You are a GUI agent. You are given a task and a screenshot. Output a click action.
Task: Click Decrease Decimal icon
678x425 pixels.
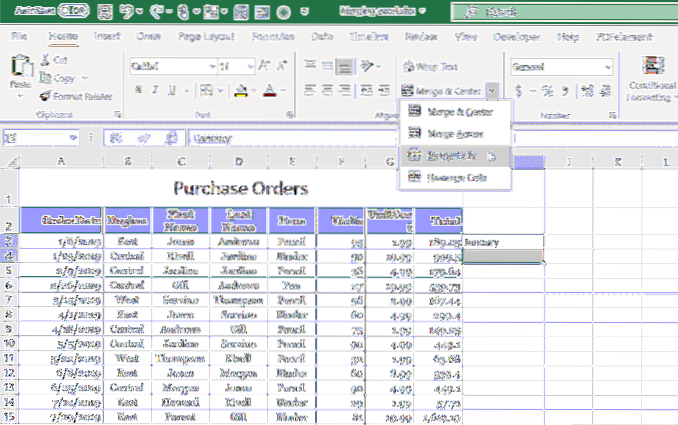click(606, 91)
